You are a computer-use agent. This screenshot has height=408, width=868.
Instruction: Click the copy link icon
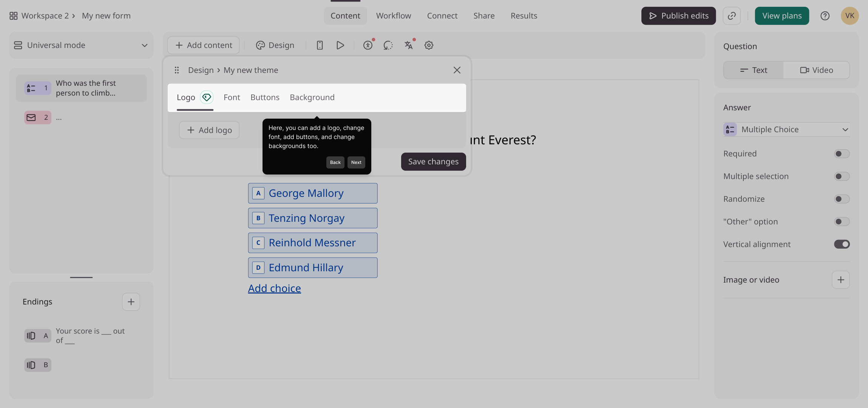coord(732,16)
